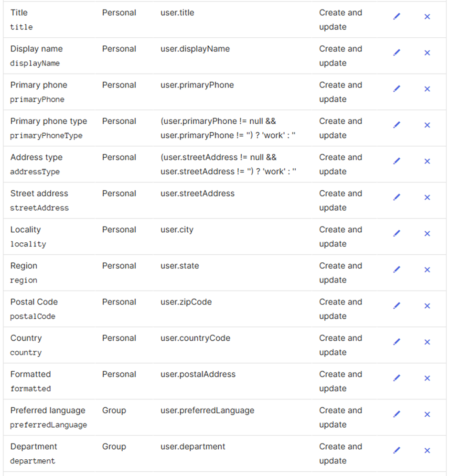Edit the Department mapping
Viewport: 449px width, 476px height.
pyautogui.click(x=396, y=450)
